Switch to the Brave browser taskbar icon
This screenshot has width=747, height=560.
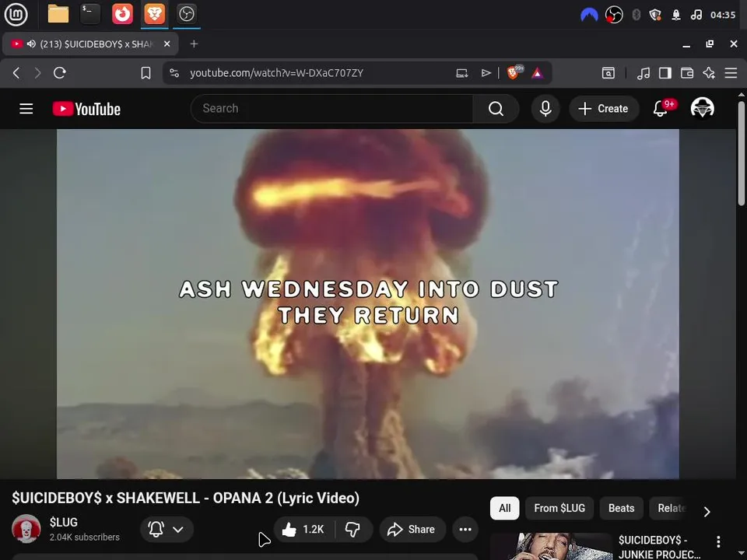[154, 14]
